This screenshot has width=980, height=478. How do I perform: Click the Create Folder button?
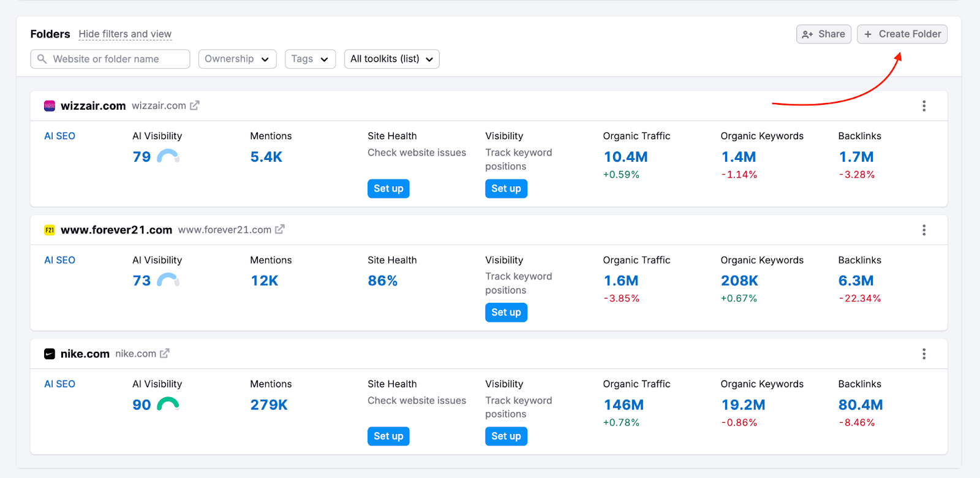click(x=902, y=34)
